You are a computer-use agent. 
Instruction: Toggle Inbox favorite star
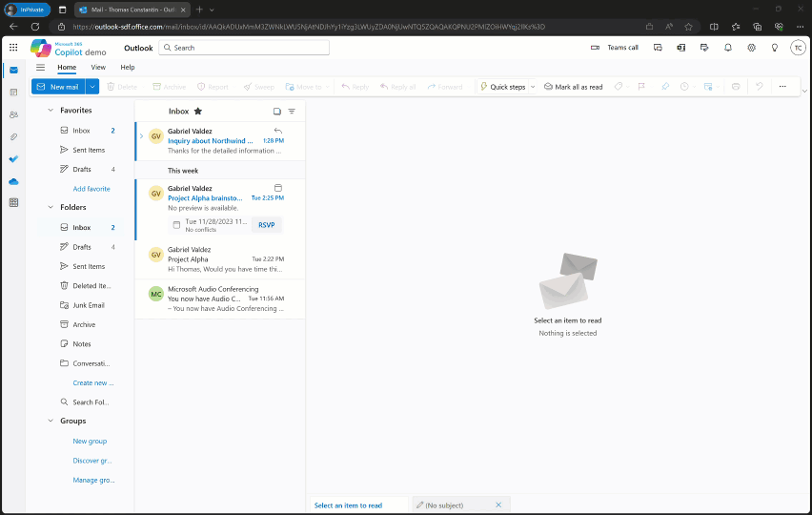click(x=198, y=111)
